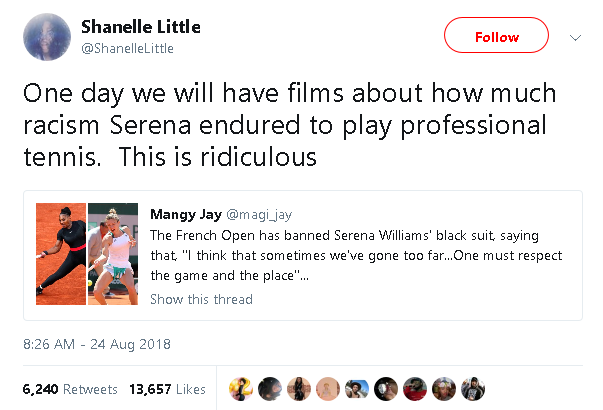Click fifth liker avatar with blue sky
The width and height of the screenshot is (603, 410).
[359, 388]
